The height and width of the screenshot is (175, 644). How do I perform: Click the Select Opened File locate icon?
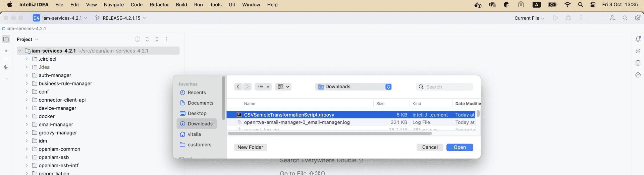coord(138,39)
